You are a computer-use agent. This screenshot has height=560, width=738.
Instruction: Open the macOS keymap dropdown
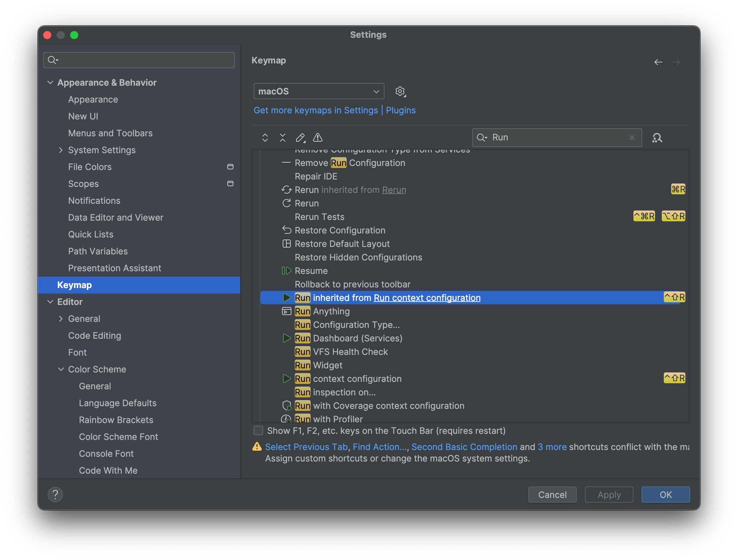point(319,91)
